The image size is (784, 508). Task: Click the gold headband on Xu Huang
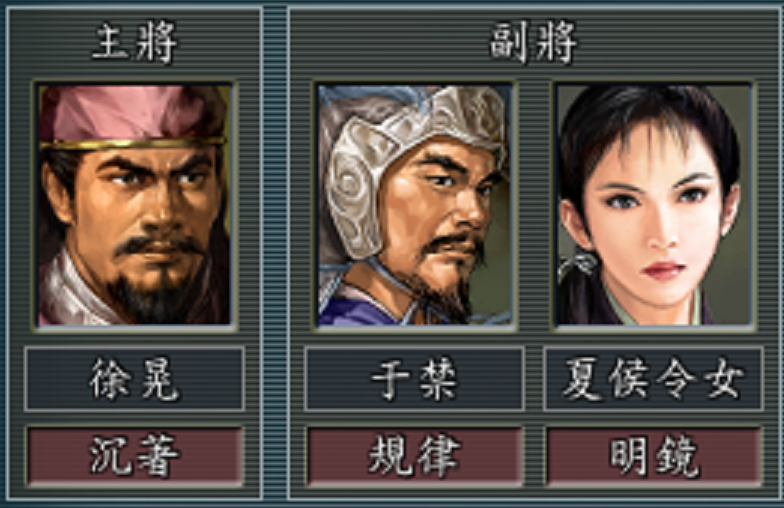click(131, 144)
